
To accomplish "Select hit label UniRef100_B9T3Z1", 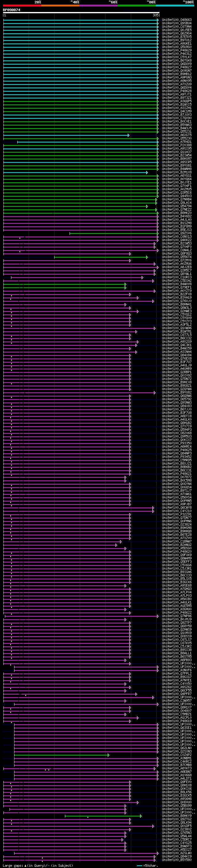I will pos(177,98).
